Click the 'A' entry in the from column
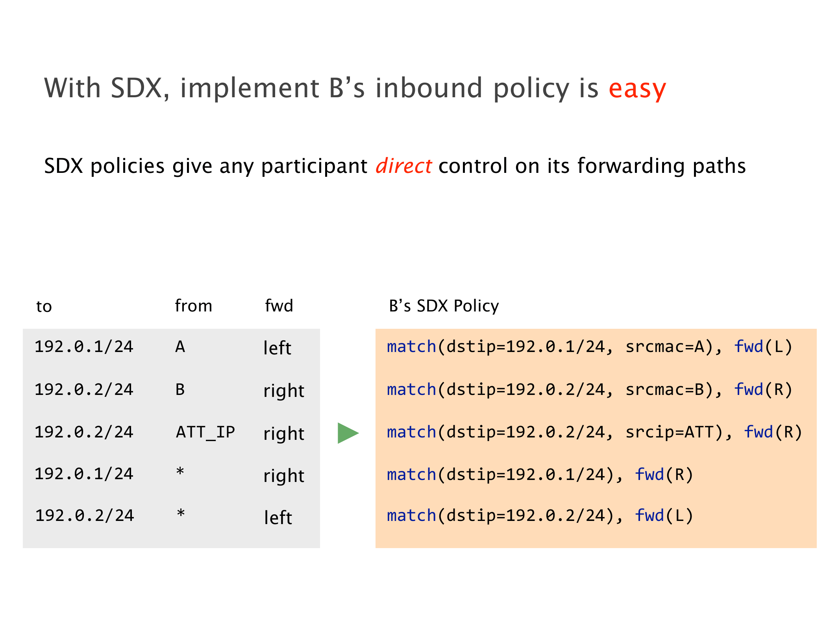This screenshot has height=630, width=840. 180,347
